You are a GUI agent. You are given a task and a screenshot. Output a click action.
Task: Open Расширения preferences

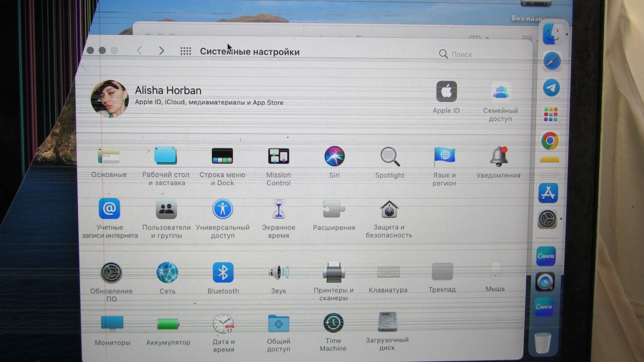334,209
